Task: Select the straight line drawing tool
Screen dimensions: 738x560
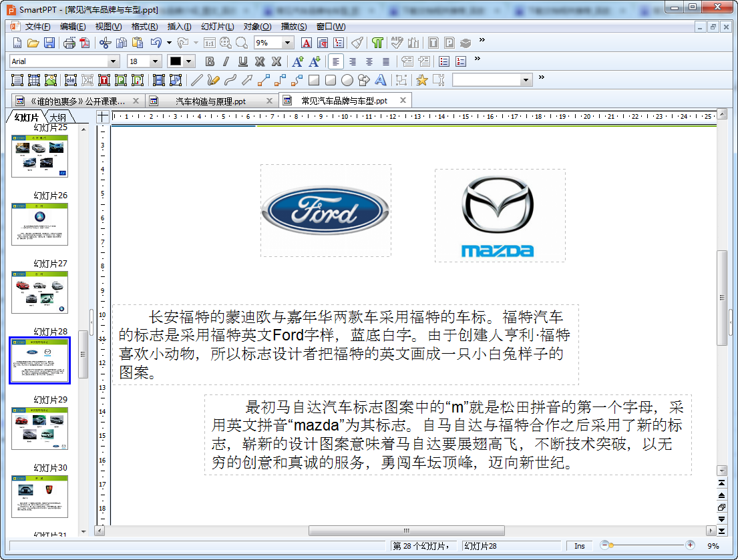Action: [x=196, y=80]
